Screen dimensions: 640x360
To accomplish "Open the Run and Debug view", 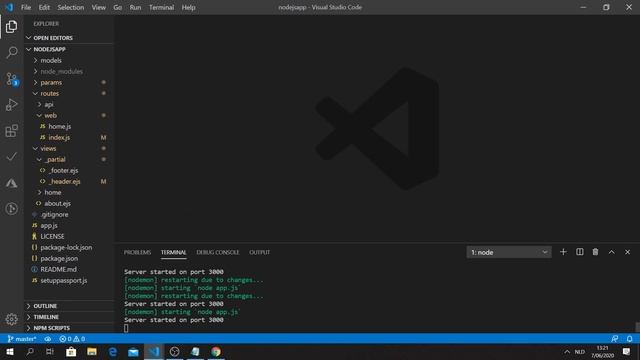I will click(x=11, y=105).
